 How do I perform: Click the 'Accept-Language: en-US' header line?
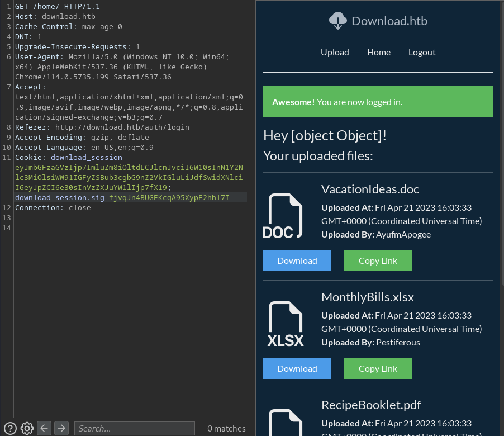click(x=84, y=147)
